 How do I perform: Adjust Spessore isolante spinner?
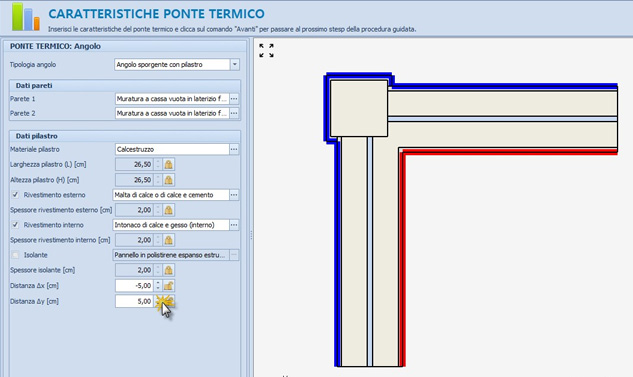coord(158,270)
